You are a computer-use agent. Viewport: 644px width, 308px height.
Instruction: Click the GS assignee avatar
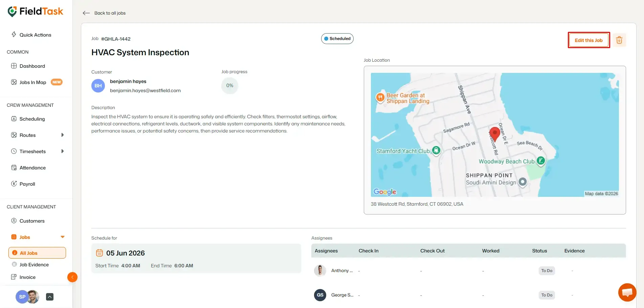pyautogui.click(x=320, y=295)
